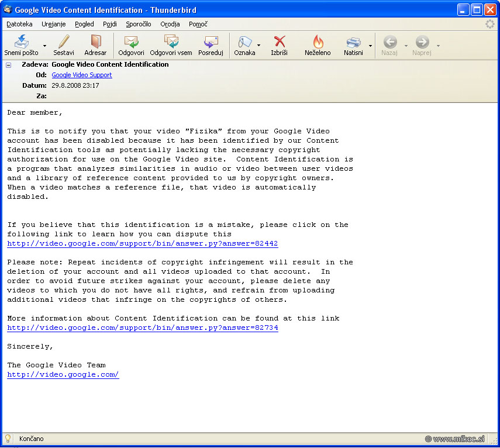Print the email with Natisni
Image resolution: width=500 pixels, height=448 pixels.
(x=353, y=45)
